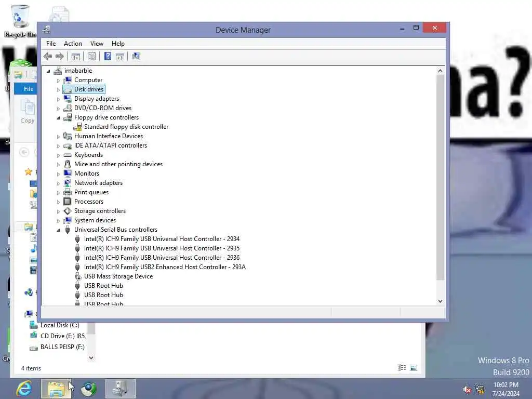Collapse Floppy drive controllers category
The width and height of the screenshot is (532, 399).
tap(58, 118)
